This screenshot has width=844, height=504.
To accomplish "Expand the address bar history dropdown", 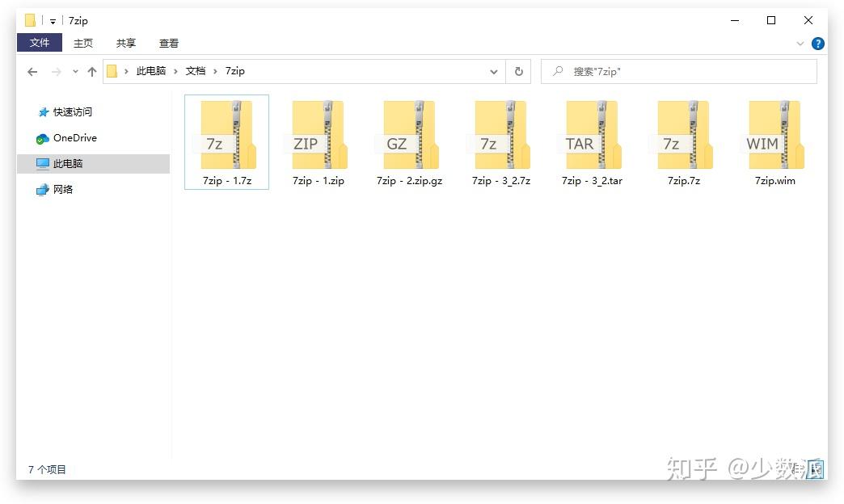I will (494, 72).
